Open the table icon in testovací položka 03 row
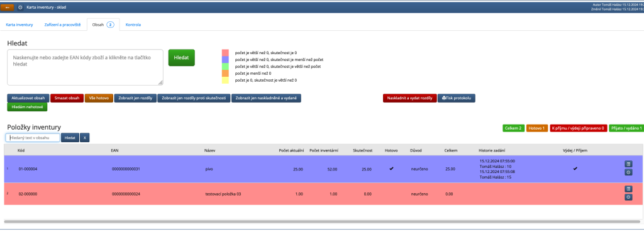The width and height of the screenshot is (644, 234). click(x=628, y=189)
